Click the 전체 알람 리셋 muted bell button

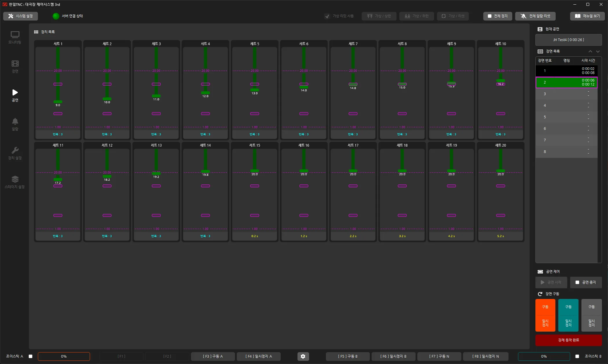(x=535, y=16)
